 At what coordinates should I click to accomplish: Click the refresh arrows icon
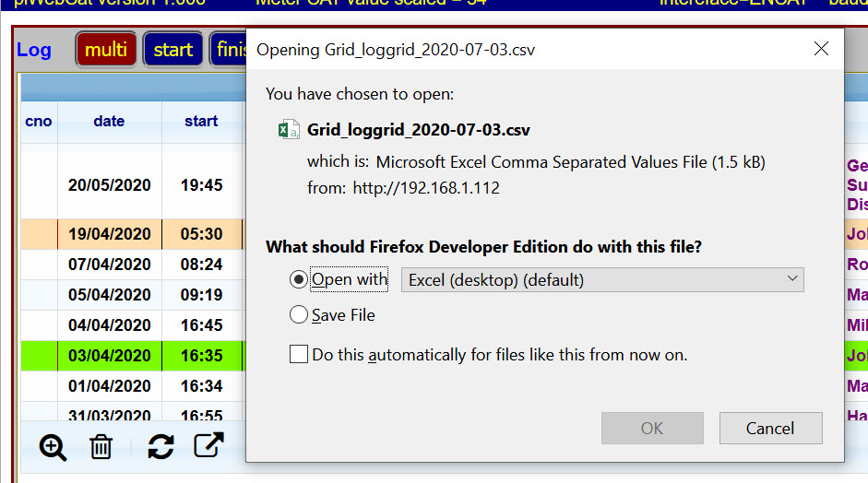pyautogui.click(x=161, y=448)
